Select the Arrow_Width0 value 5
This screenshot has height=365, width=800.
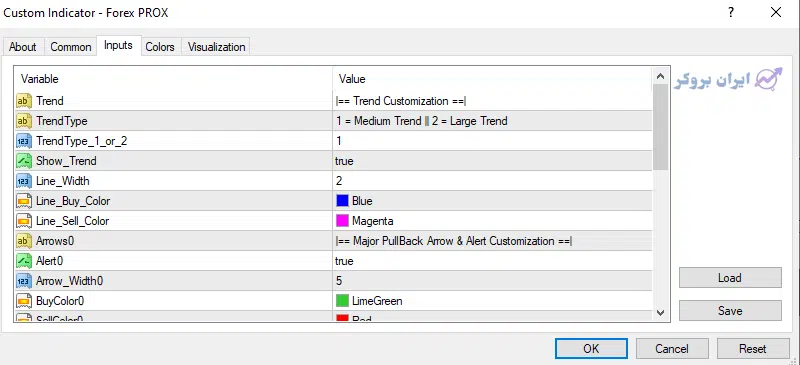(339, 281)
